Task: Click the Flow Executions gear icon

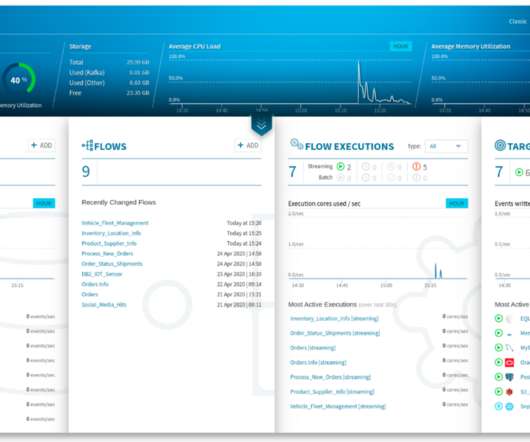Action: tap(296, 144)
